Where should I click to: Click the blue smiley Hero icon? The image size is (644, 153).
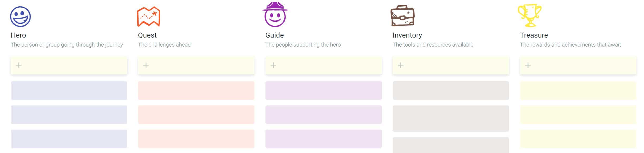pyautogui.click(x=20, y=17)
